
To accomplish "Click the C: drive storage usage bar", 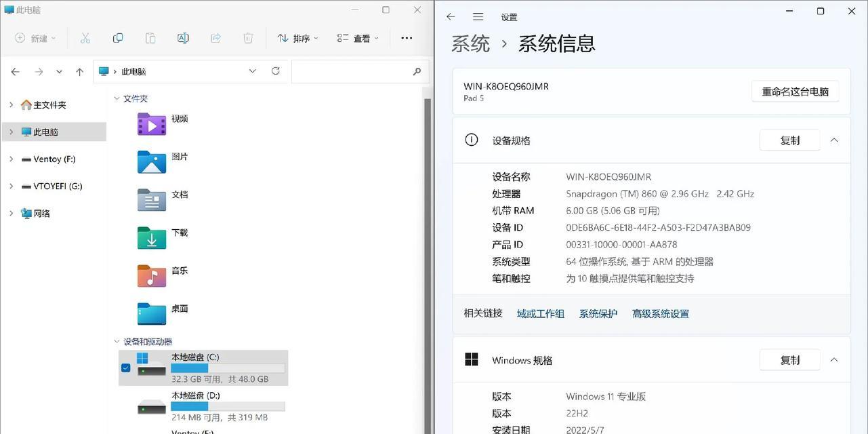I will pyautogui.click(x=228, y=368).
